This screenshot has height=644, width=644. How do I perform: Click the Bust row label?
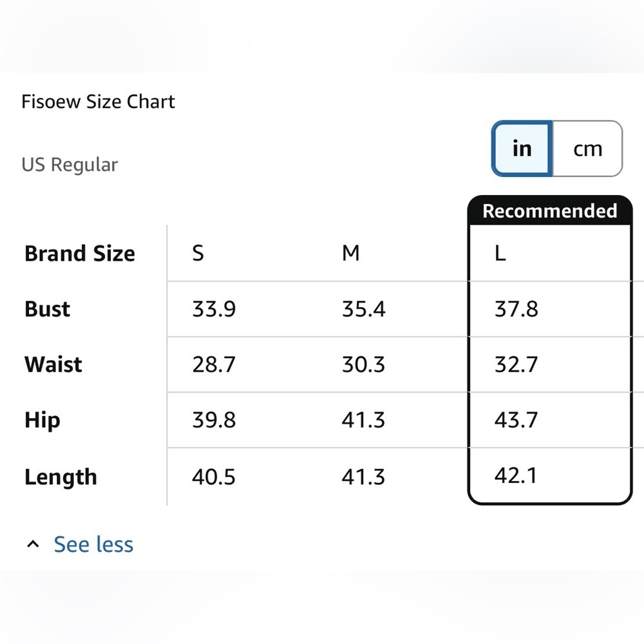click(47, 309)
